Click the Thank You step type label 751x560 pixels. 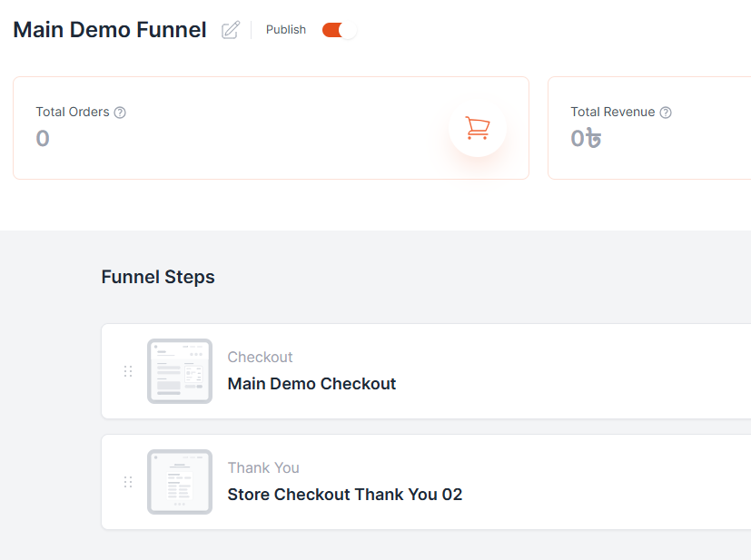(x=263, y=467)
